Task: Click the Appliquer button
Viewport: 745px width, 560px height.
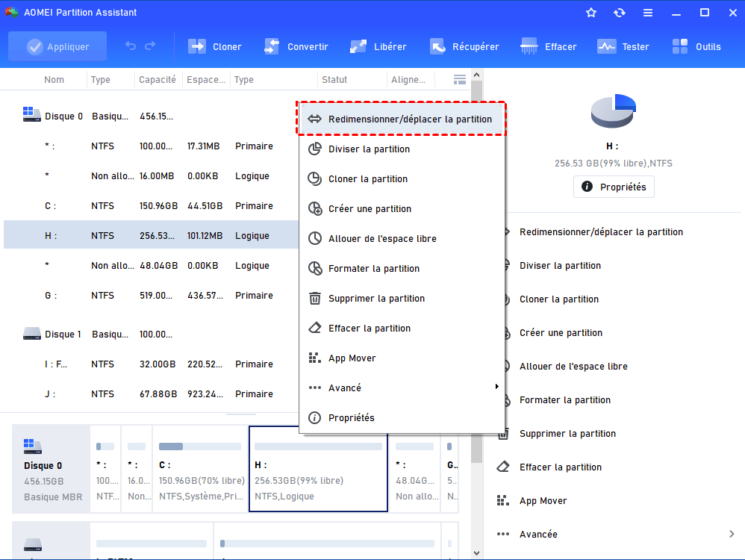Action: click(58, 46)
